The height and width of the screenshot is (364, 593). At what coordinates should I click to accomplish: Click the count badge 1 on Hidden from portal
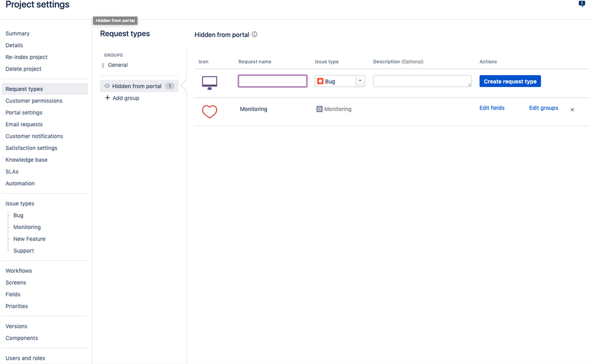pyautogui.click(x=170, y=86)
